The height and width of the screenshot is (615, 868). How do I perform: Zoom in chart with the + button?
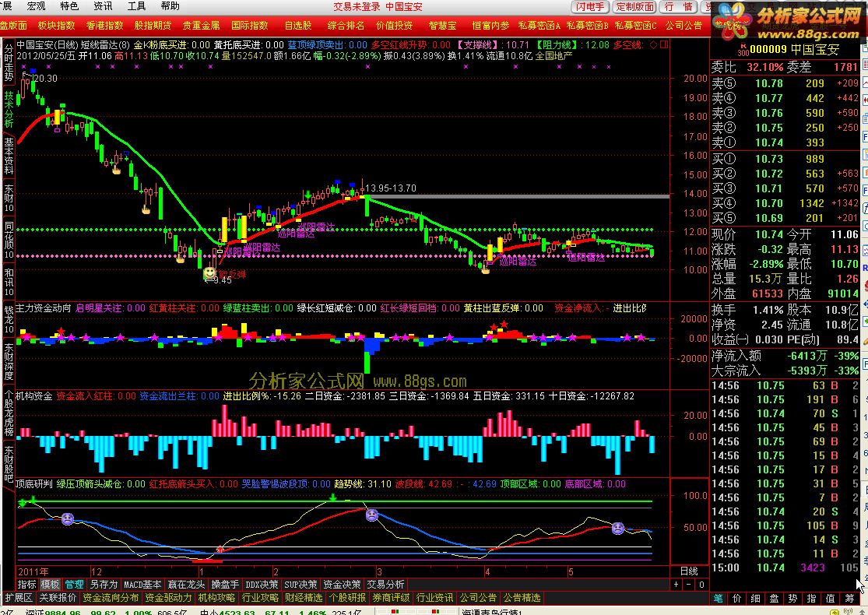[676, 585]
